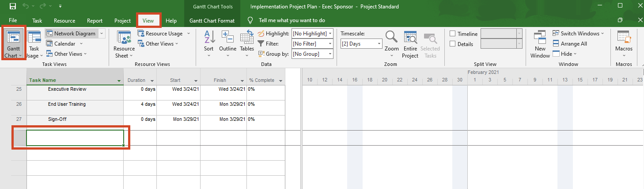
Task: Open the File menu tab
Action: click(13, 21)
